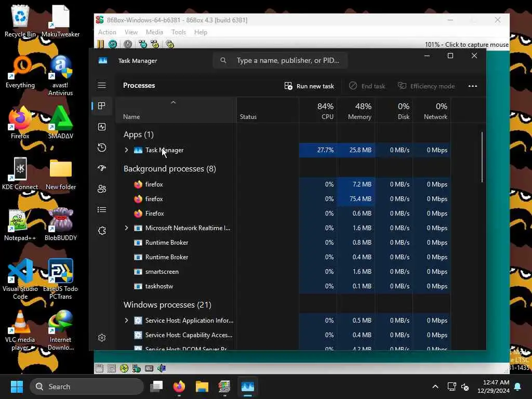This screenshot has width=532, height=399.
Task: Open the SMADAV desktop shortcut
Action: 60,123
